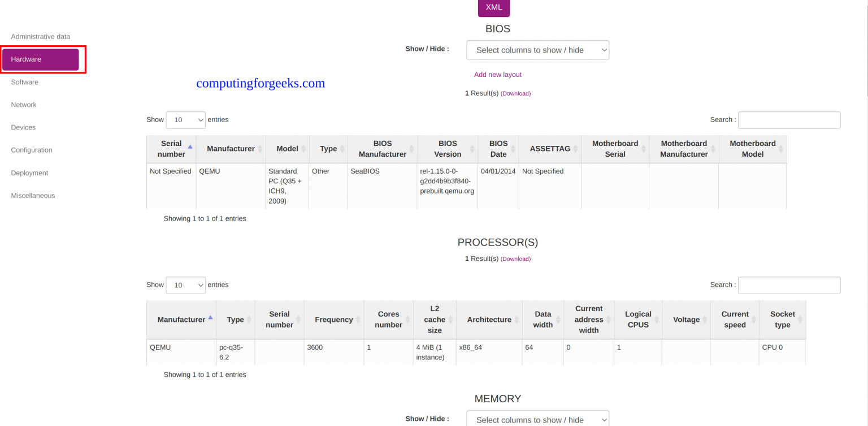
Task: Sort processors by Socket type column
Action: click(782, 320)
